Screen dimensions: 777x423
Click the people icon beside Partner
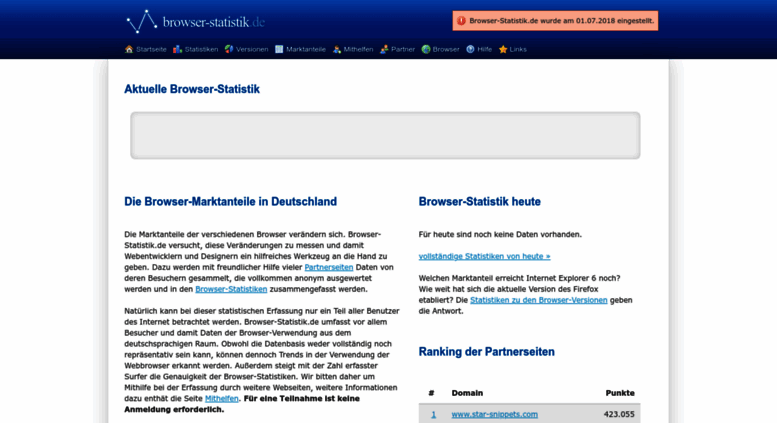click(384, 49)
